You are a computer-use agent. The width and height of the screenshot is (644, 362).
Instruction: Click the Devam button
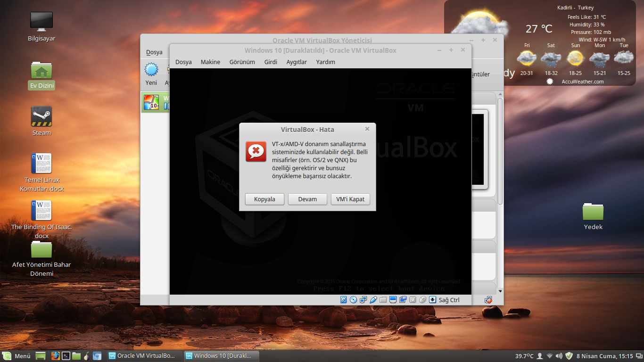[307, 199]
